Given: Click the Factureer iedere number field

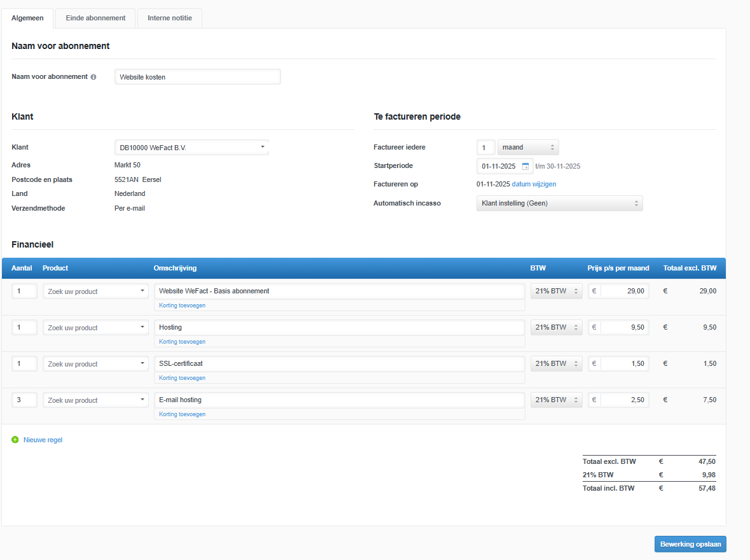Looking at the screenshot, I should 485,148.
